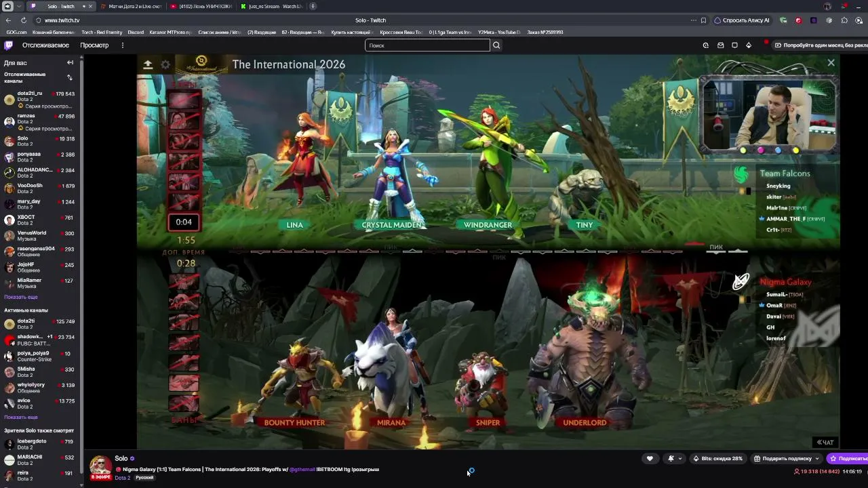
Task: Click the Solo channel name below player
Action: pos(121,458)
